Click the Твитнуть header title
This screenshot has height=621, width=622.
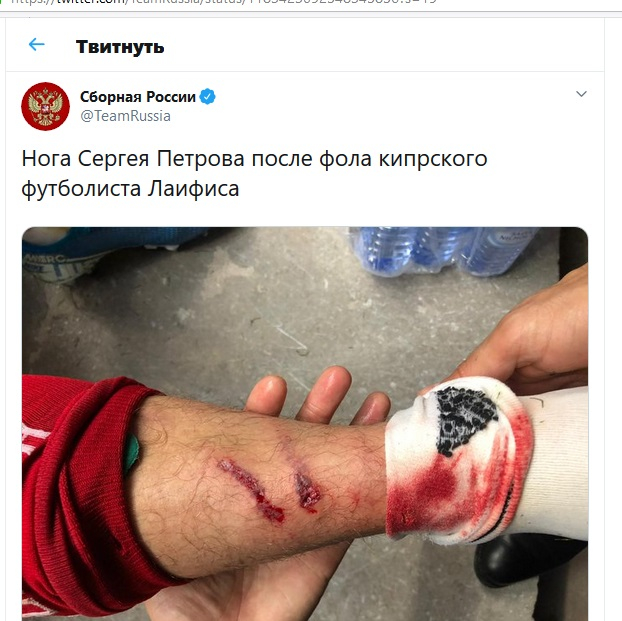pos(120,47)
